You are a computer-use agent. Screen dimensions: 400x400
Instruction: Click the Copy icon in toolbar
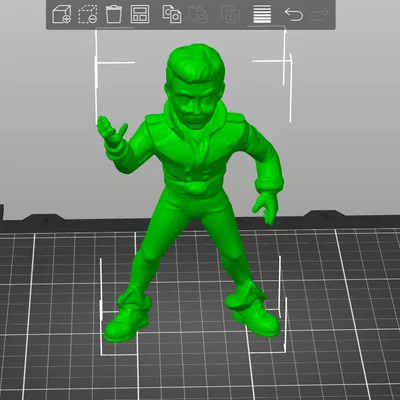click(172, 14)
